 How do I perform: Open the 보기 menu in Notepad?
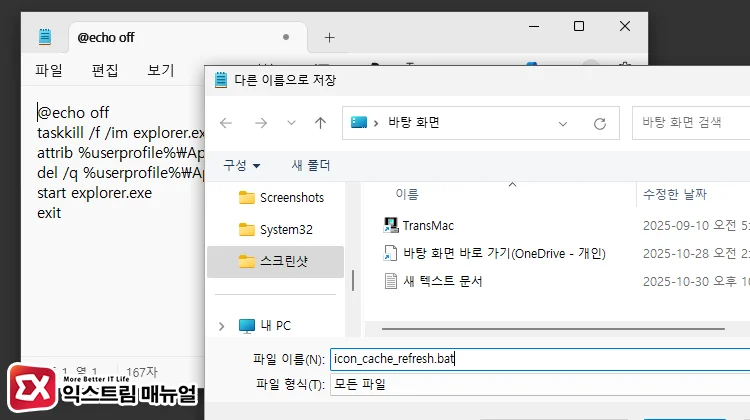161,70
